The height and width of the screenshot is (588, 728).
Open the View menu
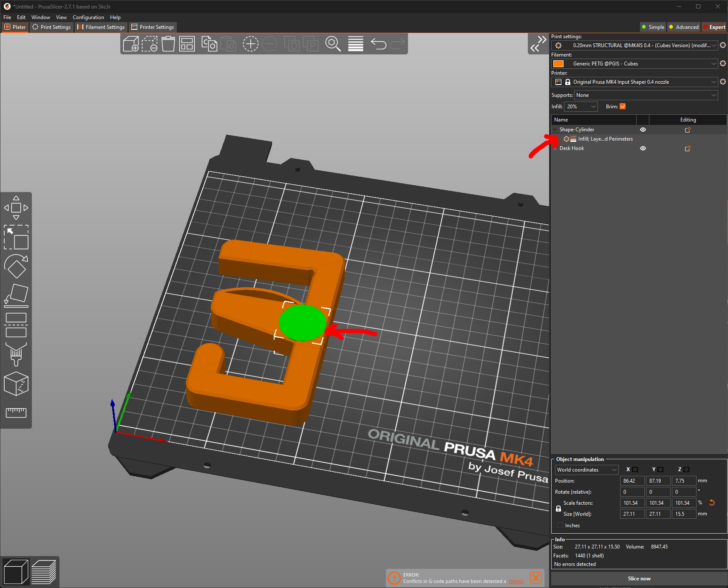click(x=61, y=17)
